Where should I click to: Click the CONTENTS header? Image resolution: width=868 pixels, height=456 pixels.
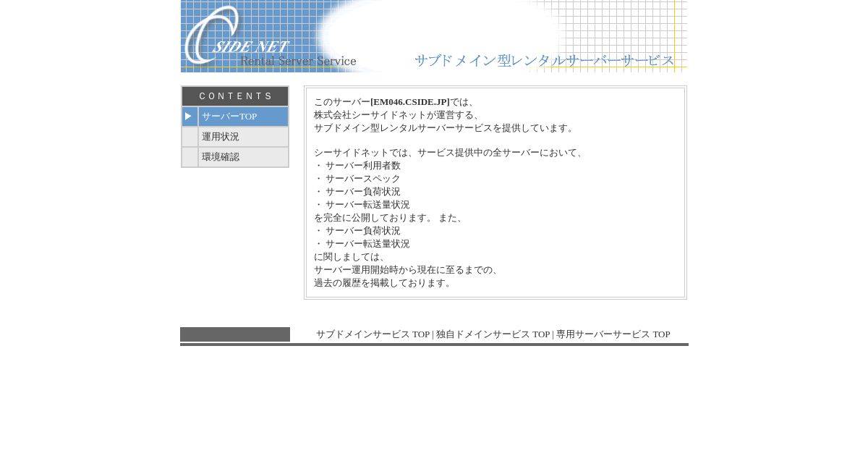[x=235, y=96]
